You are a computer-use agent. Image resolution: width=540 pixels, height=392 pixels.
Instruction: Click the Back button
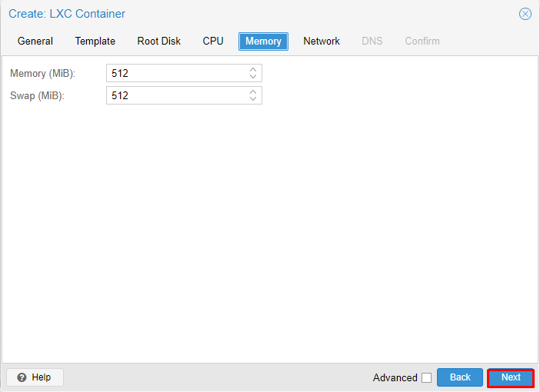(460, 377)
